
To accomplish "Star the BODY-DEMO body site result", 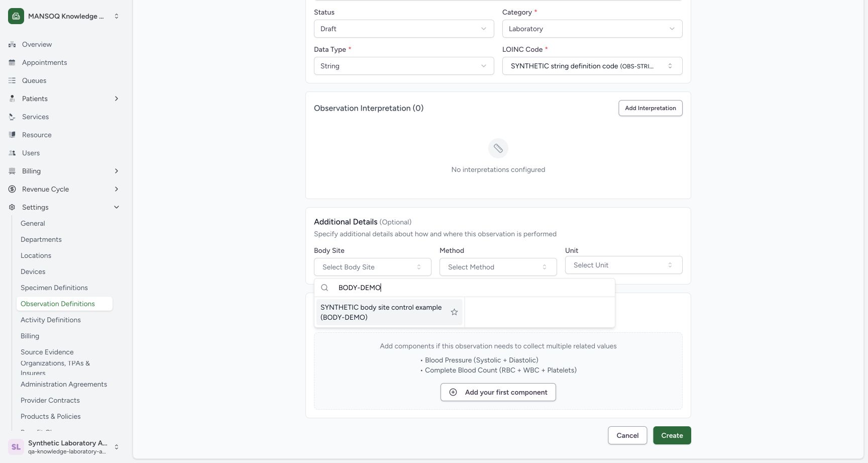I will tap(454, 312).
